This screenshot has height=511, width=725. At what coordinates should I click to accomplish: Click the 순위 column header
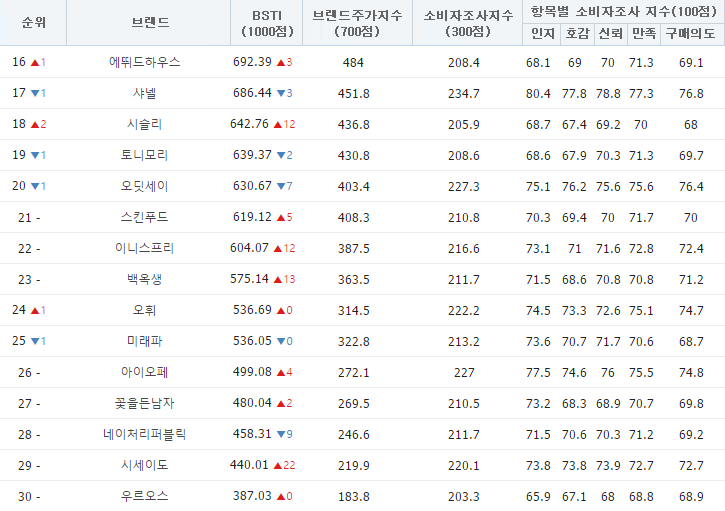click(x=33, y=23)
